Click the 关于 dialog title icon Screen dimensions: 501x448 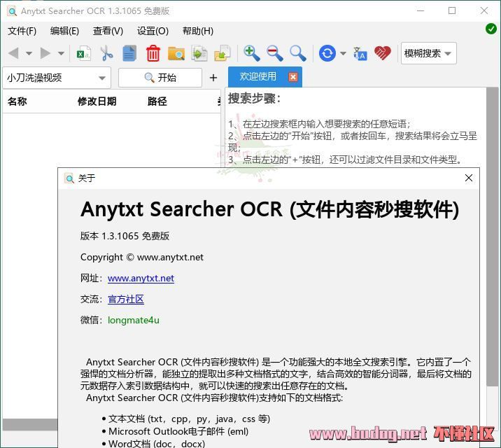[x=69, y=178]
